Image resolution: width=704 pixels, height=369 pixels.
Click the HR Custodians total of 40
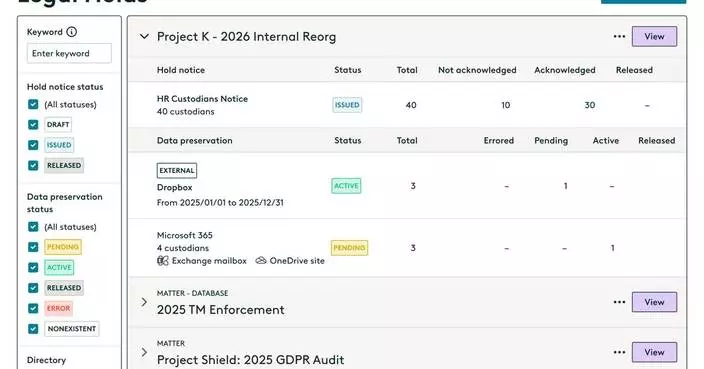point(411,105)
